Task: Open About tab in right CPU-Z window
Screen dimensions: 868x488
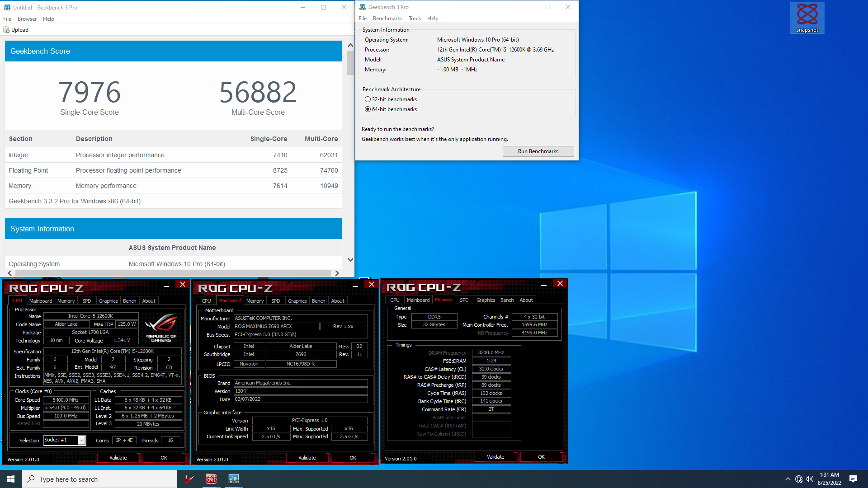Action: (x=526, y=300)
